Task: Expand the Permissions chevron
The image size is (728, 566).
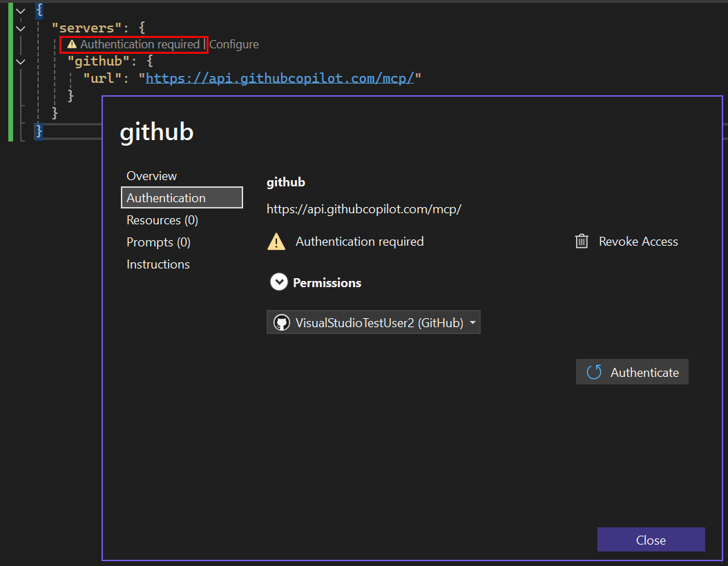Action: 279,282
